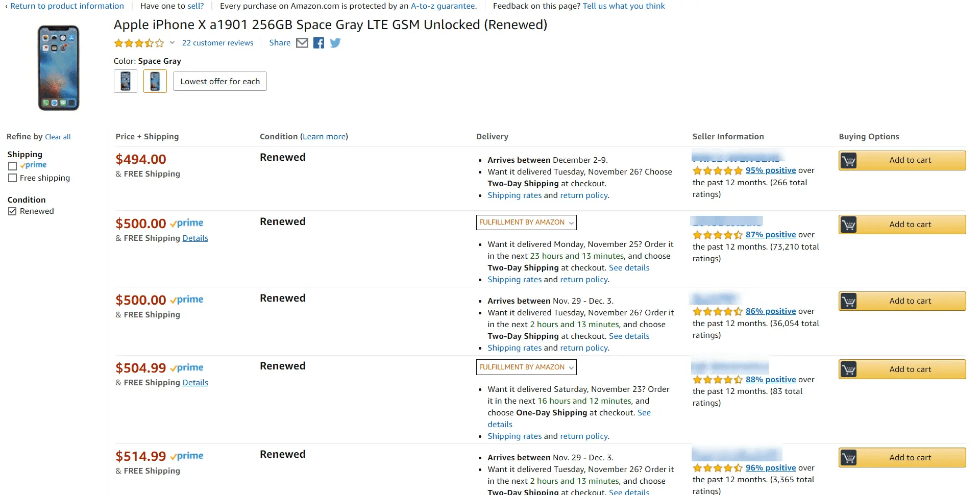980x495 pixels.
Task: Clear all refine filters
Action: point(58,137)
